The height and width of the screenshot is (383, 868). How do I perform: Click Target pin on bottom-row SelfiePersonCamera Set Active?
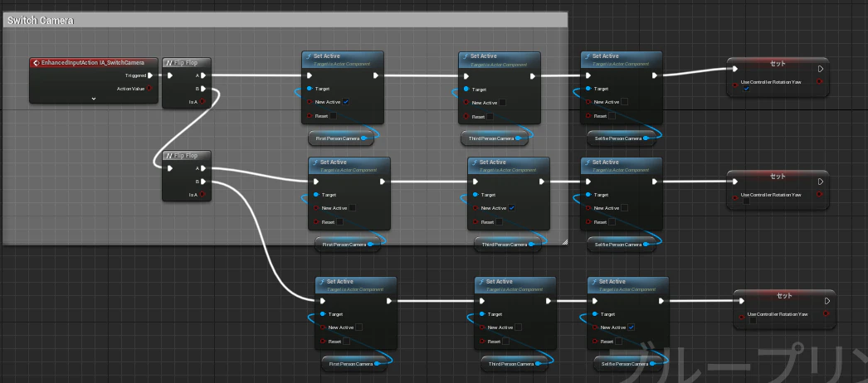(595, 314)
